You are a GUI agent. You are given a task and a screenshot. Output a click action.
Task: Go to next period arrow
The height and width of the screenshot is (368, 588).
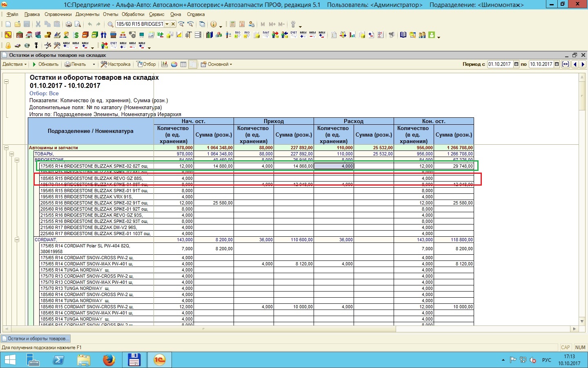[583, 64]
